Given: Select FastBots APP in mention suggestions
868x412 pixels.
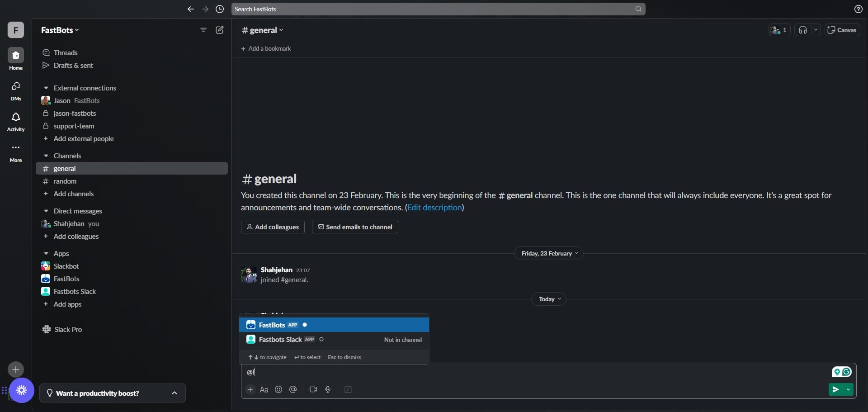Looking at the screenshot, I should click(x=334, y=325).
